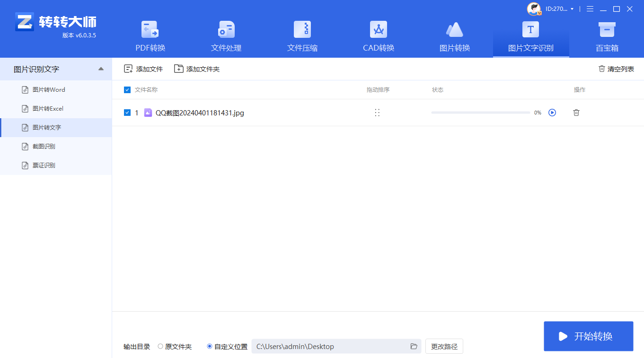This screenshot has height=358, width=644.
Task: Delete QQ截图 file with trash icon
Action: [x=576, y=113]
